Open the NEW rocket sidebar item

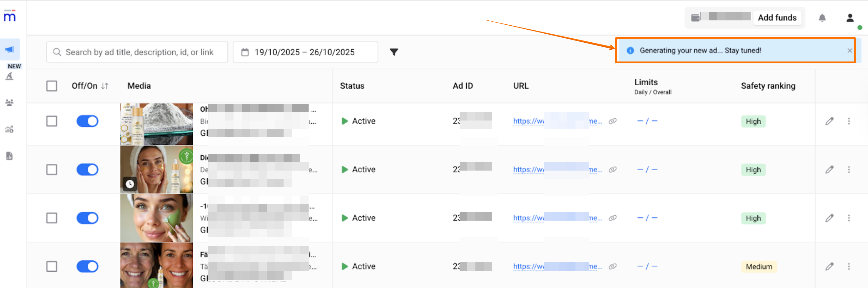pyautogui.click(x=10, y=76)
